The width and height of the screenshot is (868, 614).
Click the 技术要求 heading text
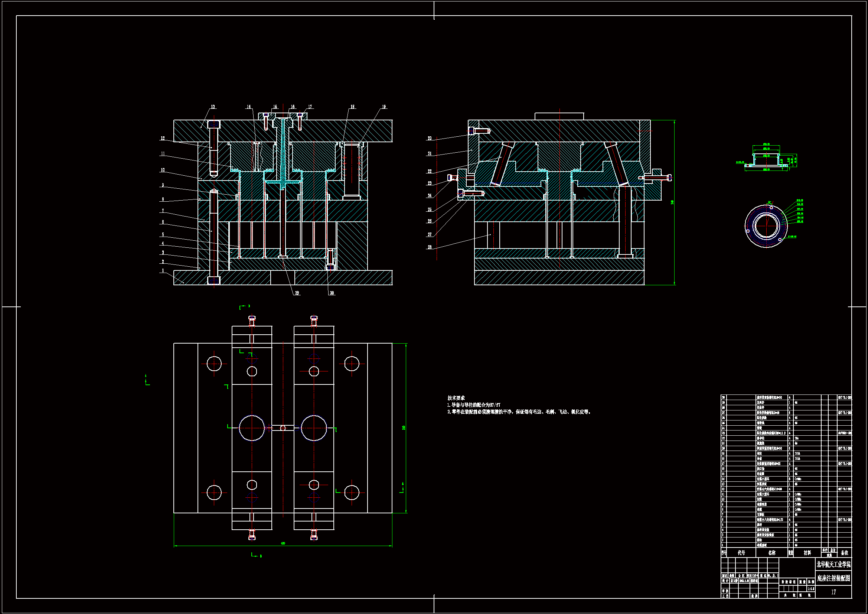pos(456,398)
